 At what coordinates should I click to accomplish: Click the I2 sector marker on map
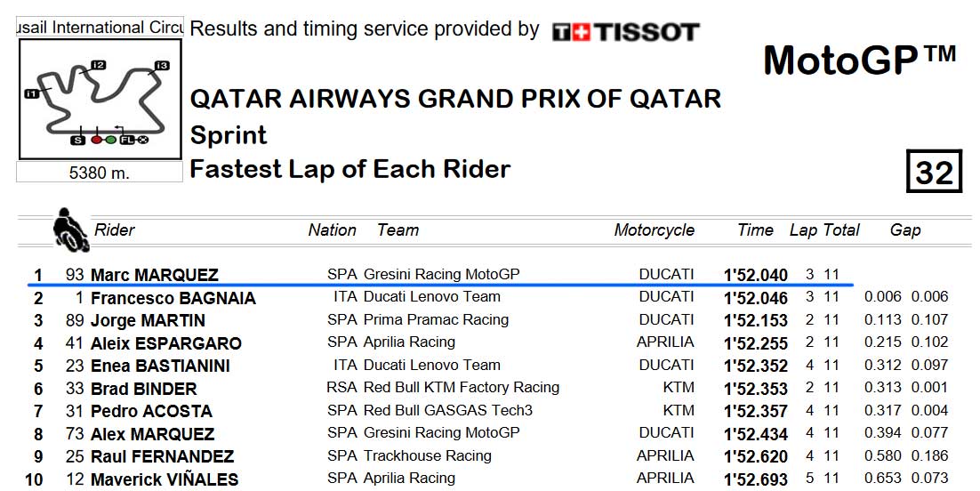(x=98, y=65)
